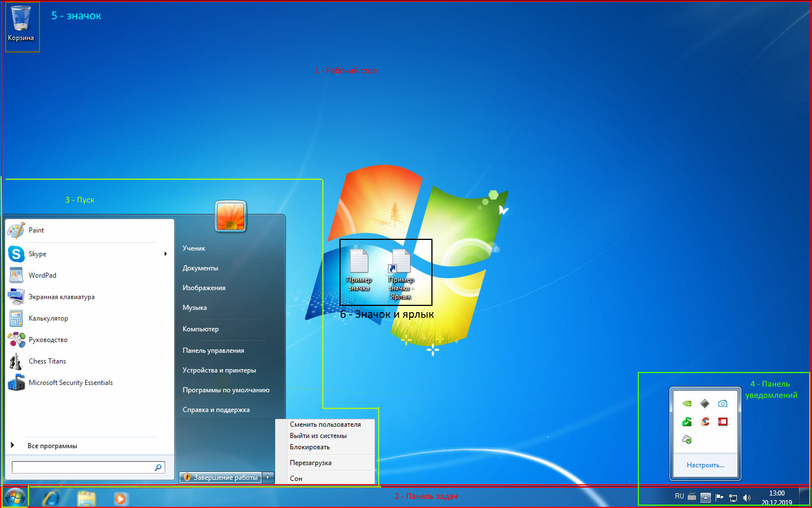812x508 pixels.
Task: Open the Корзина recycle bin icon
Action: (x=21, y=23)
